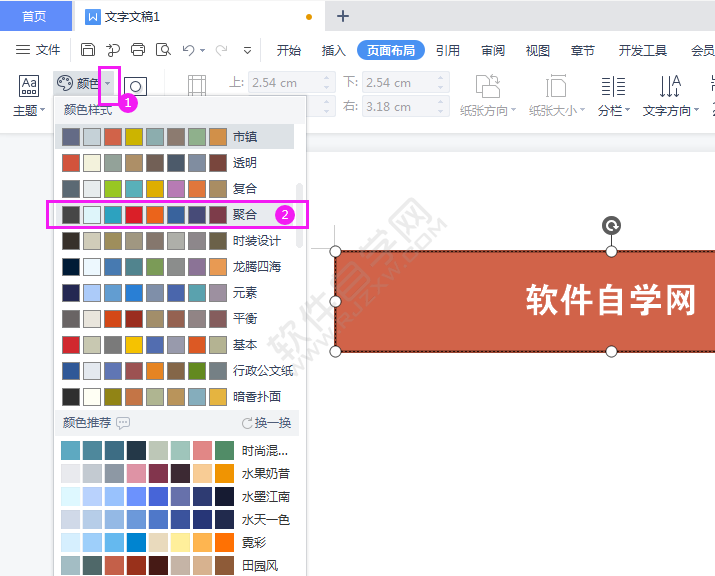Expand the 颜色 dropdown arrow

(x=108, y=83)
